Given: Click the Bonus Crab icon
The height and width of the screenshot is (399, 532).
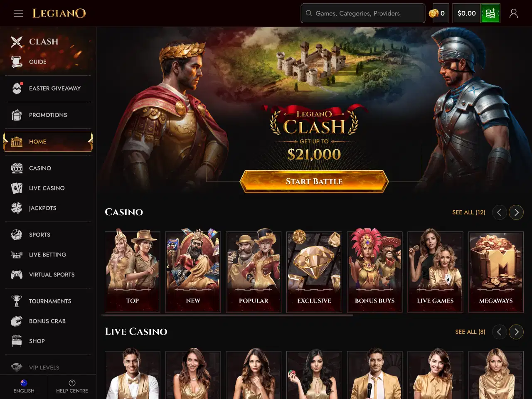Looking at the screenshot, I should click(x=17, y=321).
